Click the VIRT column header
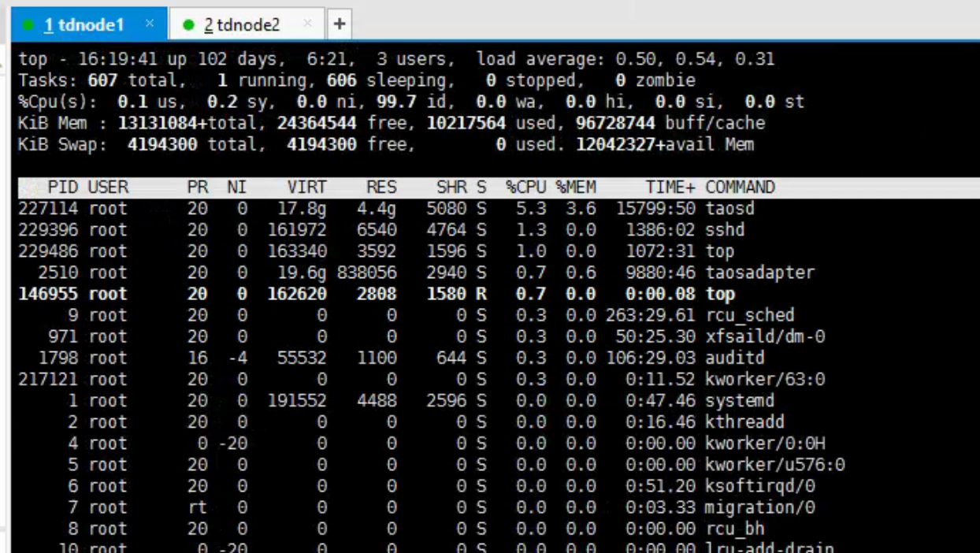This screenshot has height=553, width=980. coord(306,187)
